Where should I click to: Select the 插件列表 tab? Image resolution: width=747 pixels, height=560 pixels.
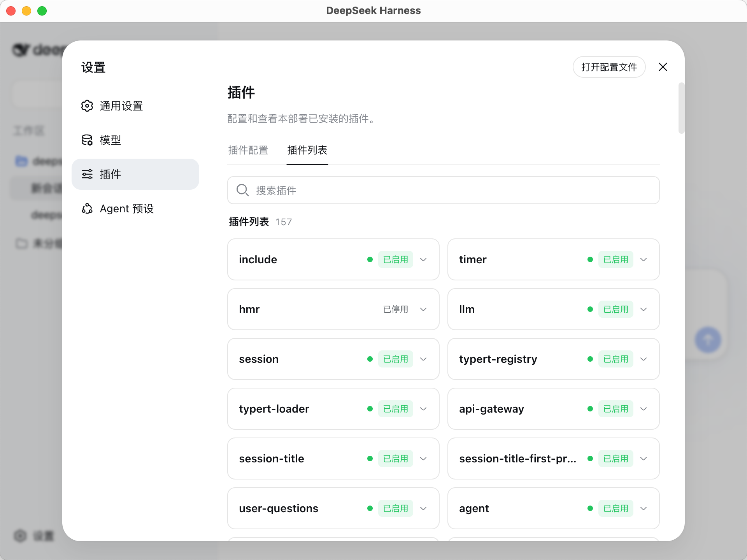[x=307, y=150]
